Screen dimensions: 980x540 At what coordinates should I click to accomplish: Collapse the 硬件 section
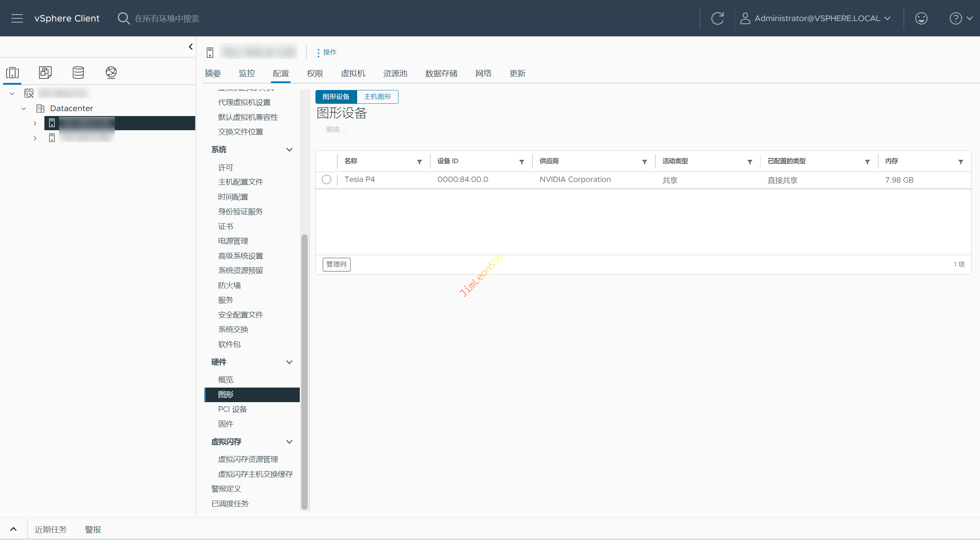[x=289, y=362]
